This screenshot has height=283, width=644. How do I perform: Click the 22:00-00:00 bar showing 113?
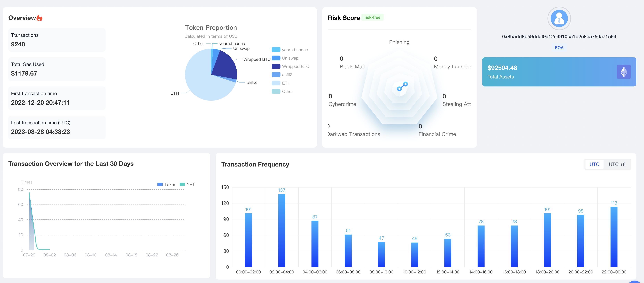coord(614,237)
